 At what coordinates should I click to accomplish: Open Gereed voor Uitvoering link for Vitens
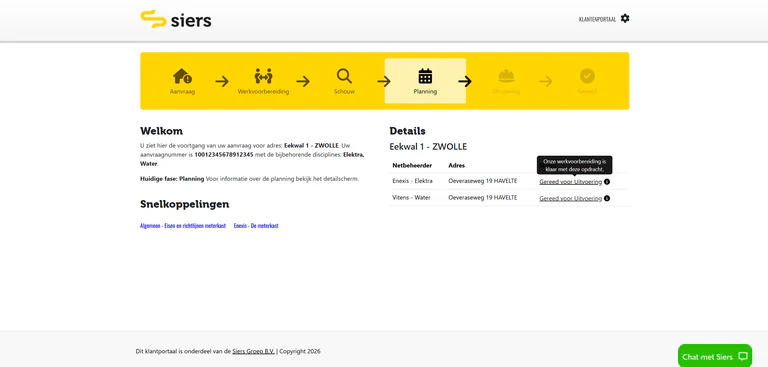(571, 198)
